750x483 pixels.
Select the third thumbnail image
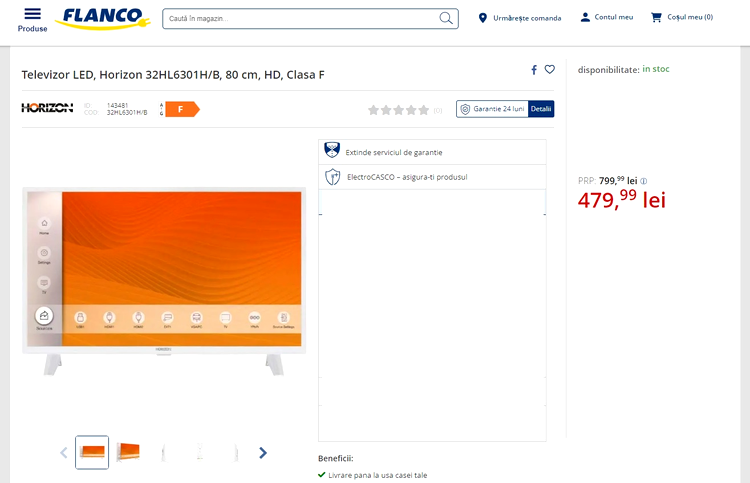coord(164,452)
